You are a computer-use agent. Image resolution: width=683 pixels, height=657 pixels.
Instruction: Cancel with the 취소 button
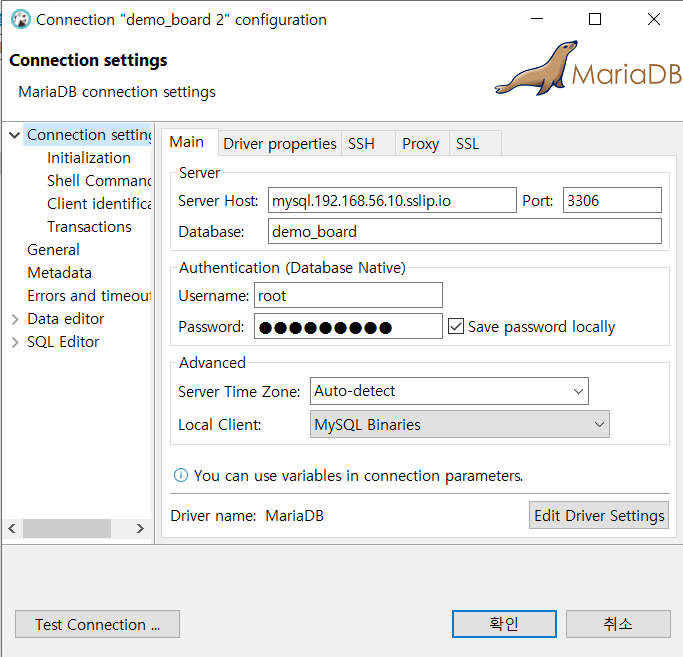click(x=618, y=624)
